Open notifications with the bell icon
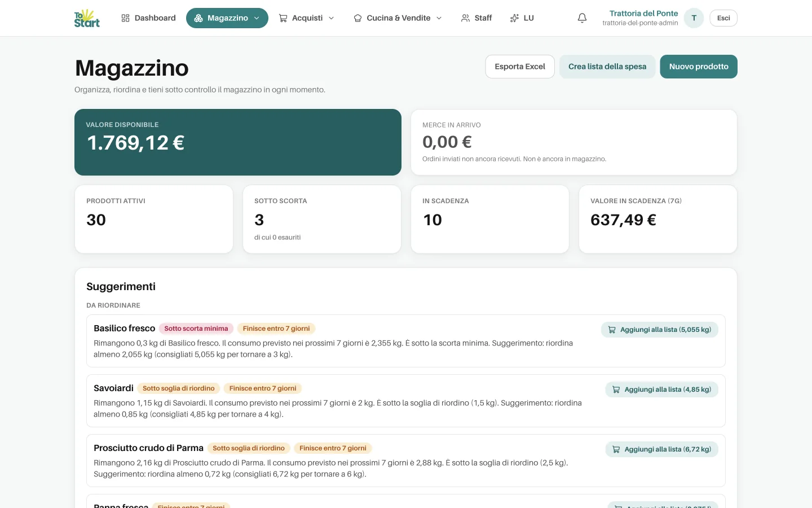Viewport: 812px width, 508px height. click(x=582, y=18)
